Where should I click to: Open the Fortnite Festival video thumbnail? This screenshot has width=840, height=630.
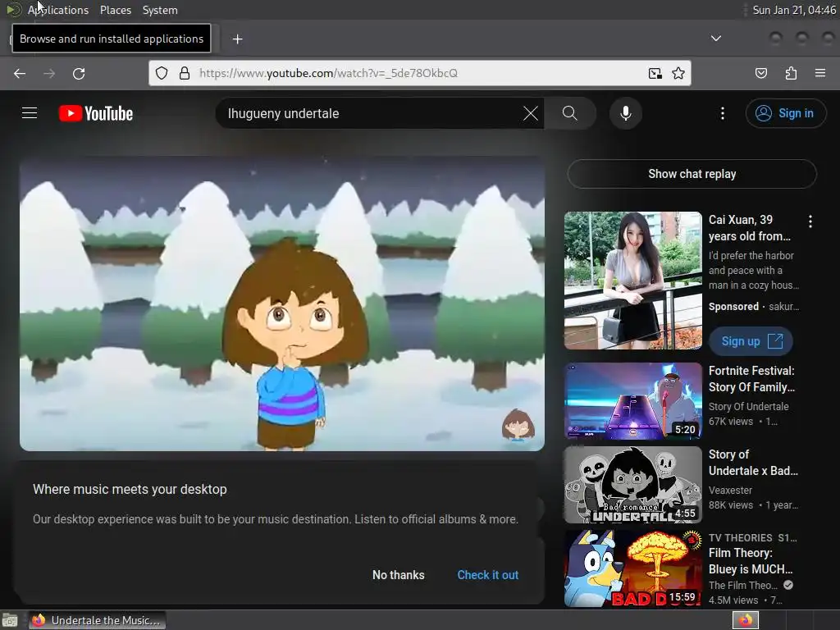(632, 401)
